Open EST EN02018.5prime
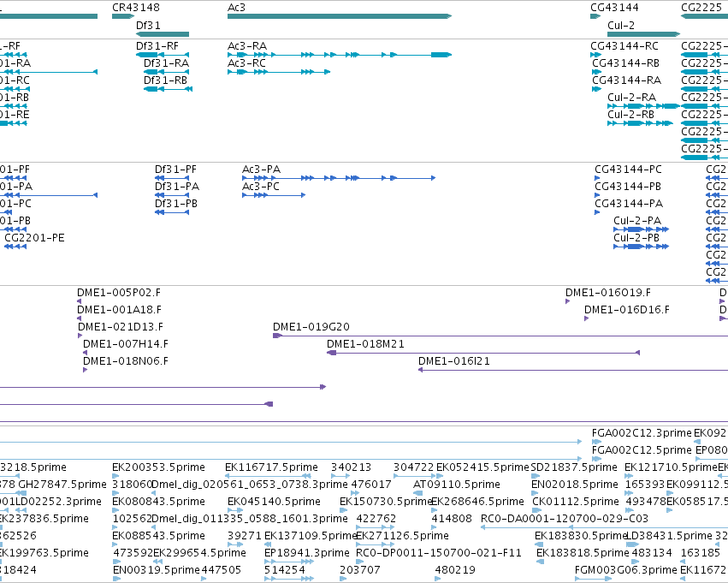728x583 pixels. point(575,485)
